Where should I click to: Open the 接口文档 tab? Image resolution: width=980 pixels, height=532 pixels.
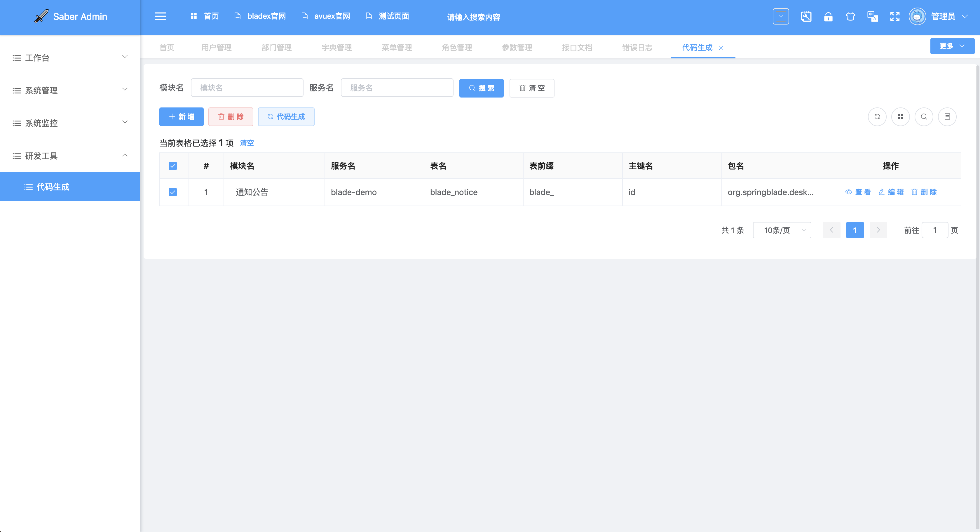click(x=577, y=47)
